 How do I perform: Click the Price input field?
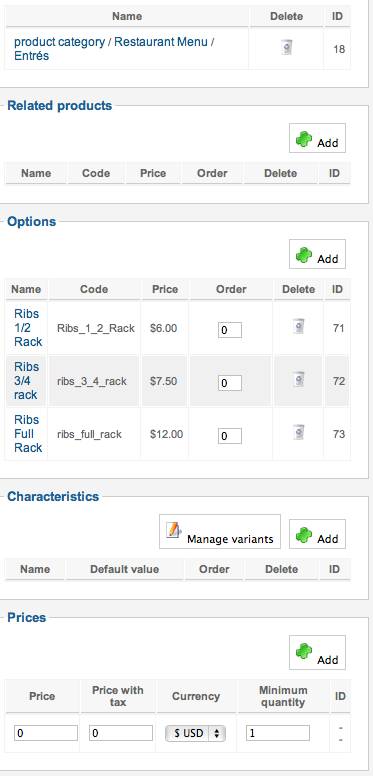tap(46, 733)
